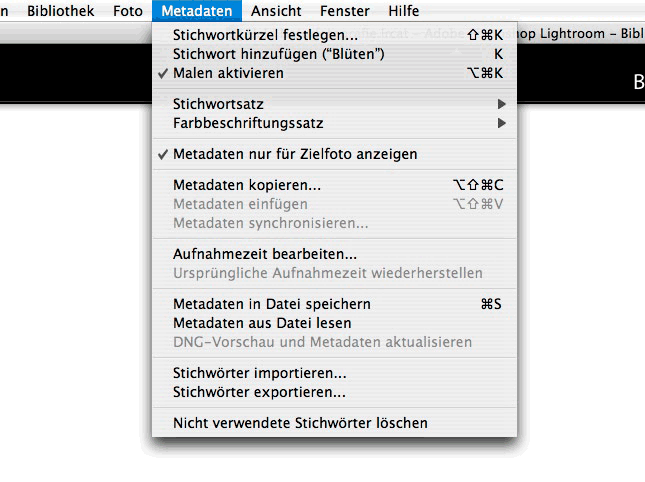
Task: Select Stichwörter exportieren…
Action: point(334,392)
